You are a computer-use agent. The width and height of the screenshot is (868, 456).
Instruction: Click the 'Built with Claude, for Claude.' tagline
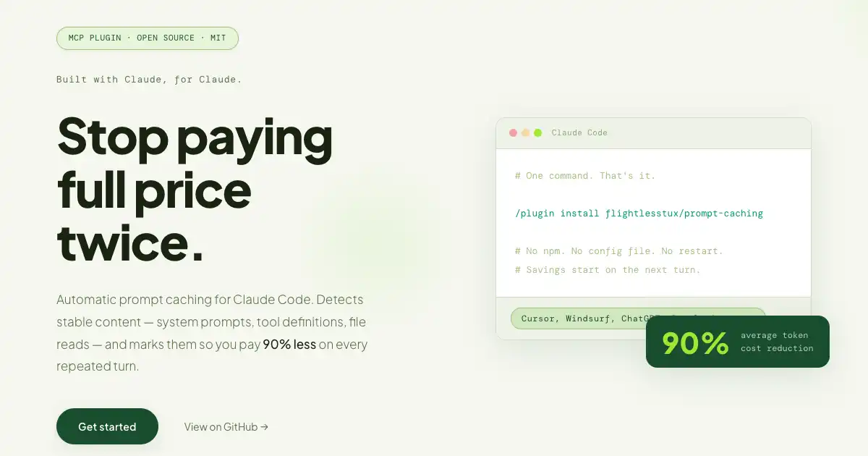coord(149,80)
